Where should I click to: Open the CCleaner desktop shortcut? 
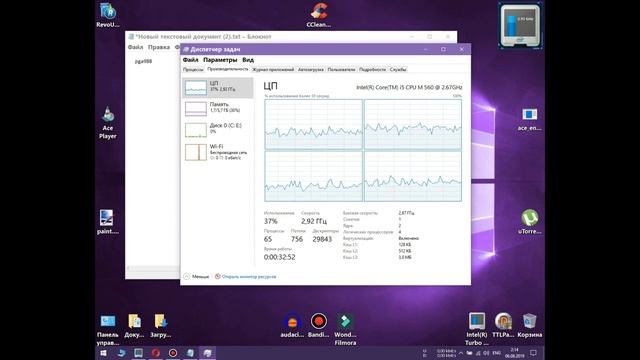pyautogui.click(x=318, y=15)
